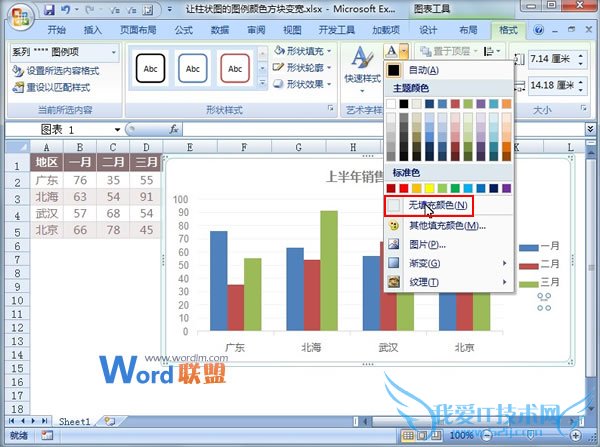600x447 pixels.
Task: Click the chart legend entry 三月
Action: pyautogui.click(x=539, y=283)
